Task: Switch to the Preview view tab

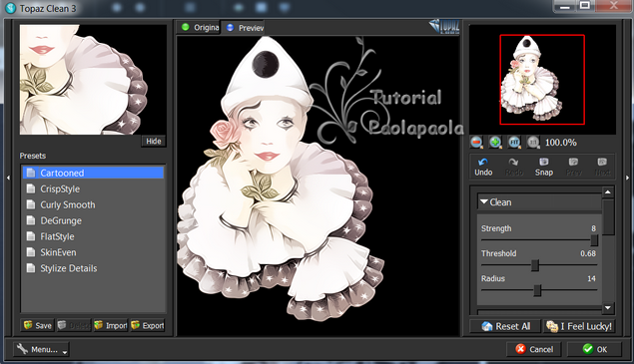Action: (x=244, y=28)
